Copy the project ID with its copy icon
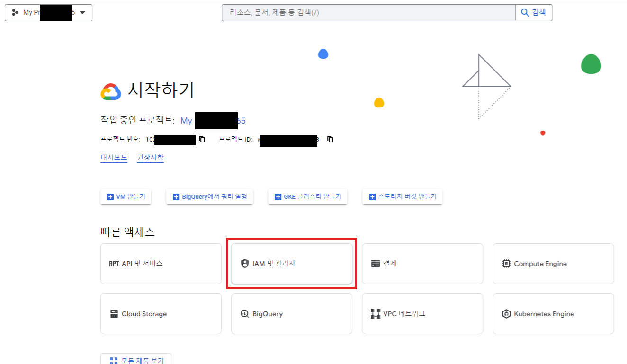This screenshot has height=364, width=627. (331, 139)
